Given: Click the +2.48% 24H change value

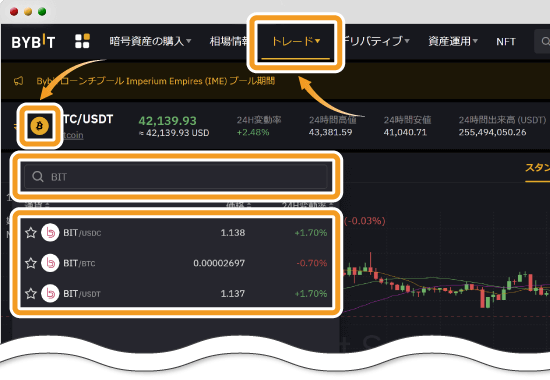Looking at the screenshot, I should tap(253, 132).
